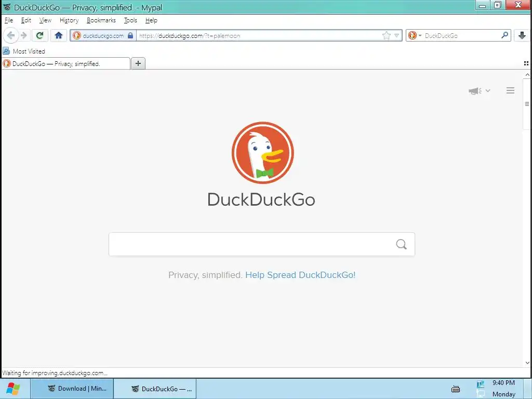The width and height of the screenshot is (532, 399).
Task: Open the Tools menu
Action: point(130,20)
